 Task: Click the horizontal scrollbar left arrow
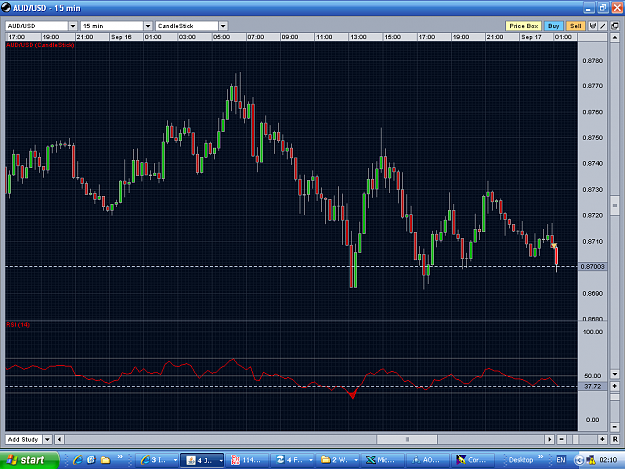tap(59, 440)
